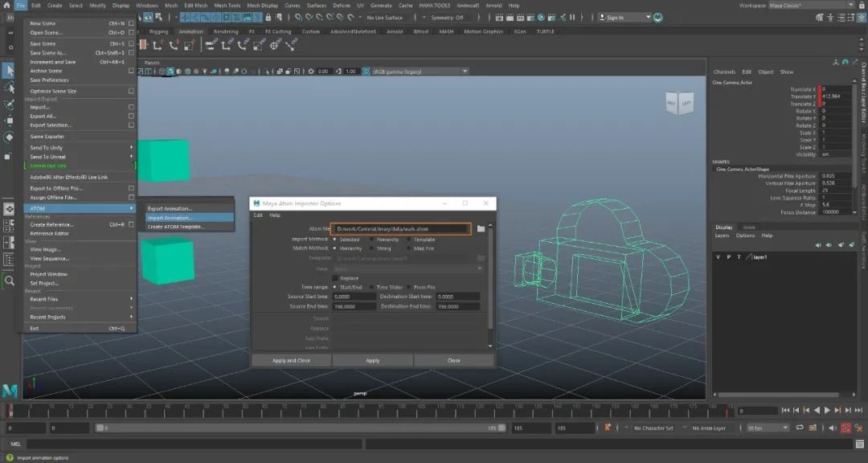Select the arrow Select tool
The image size is (868, 463).
(x=9, y=71)
